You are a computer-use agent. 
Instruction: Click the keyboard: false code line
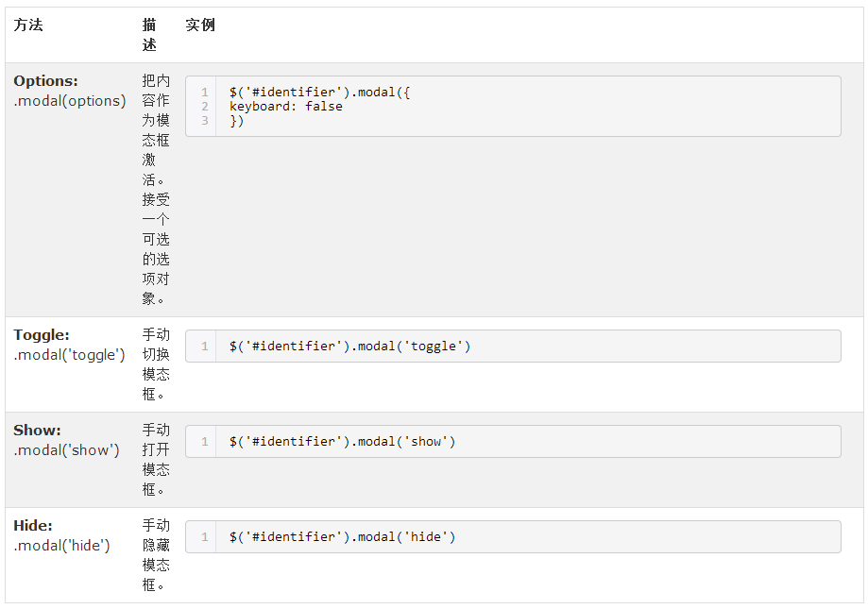click(x=285, y=106)
